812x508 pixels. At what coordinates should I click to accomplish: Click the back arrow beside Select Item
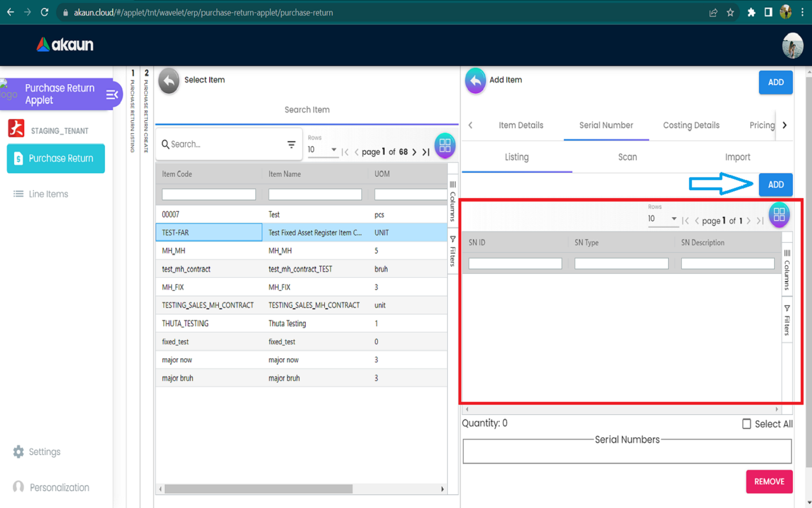tap(169, 81)
